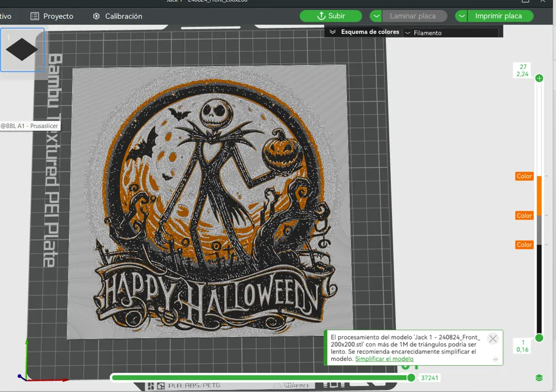Open the dropdown arrow next to Imprimir placa

pyautogui.click(x=461, y=16)
